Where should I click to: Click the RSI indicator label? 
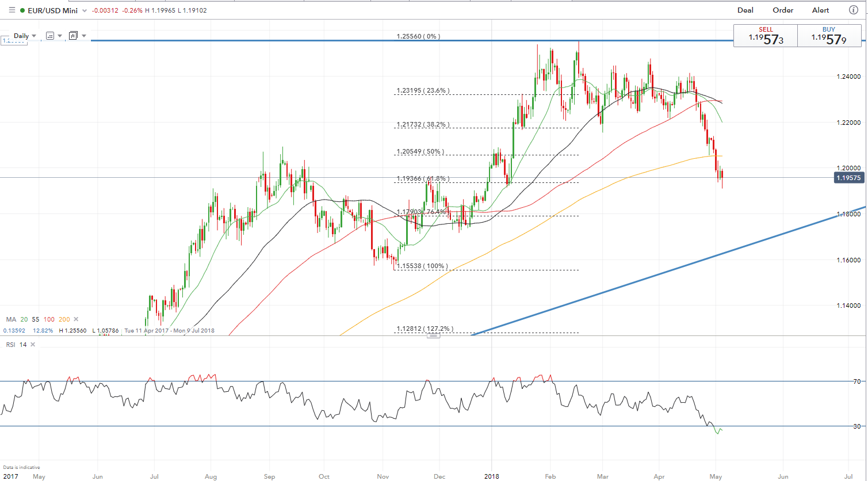(11, 345)
